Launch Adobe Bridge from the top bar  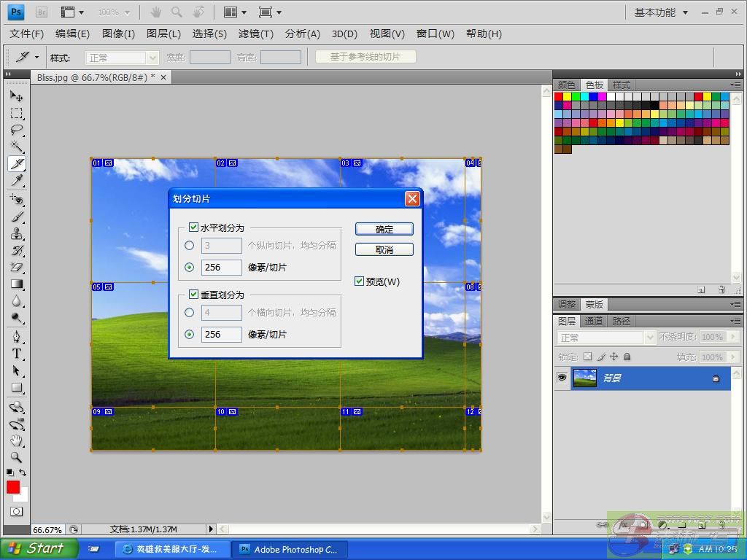[42, 12]
